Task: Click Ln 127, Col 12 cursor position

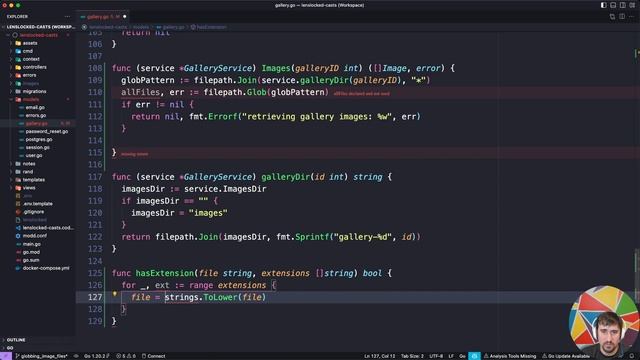Action: pos(380,356)
